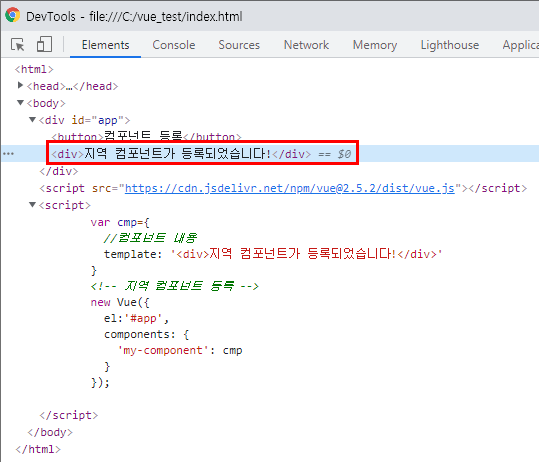Open the Lighthouse tab

[x=450, y=45]
